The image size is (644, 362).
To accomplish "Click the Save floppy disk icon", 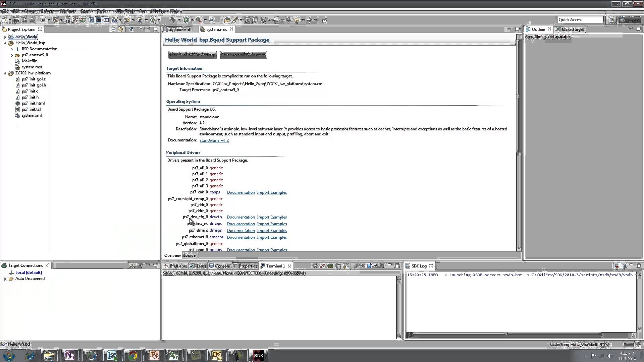I will 16,20.
